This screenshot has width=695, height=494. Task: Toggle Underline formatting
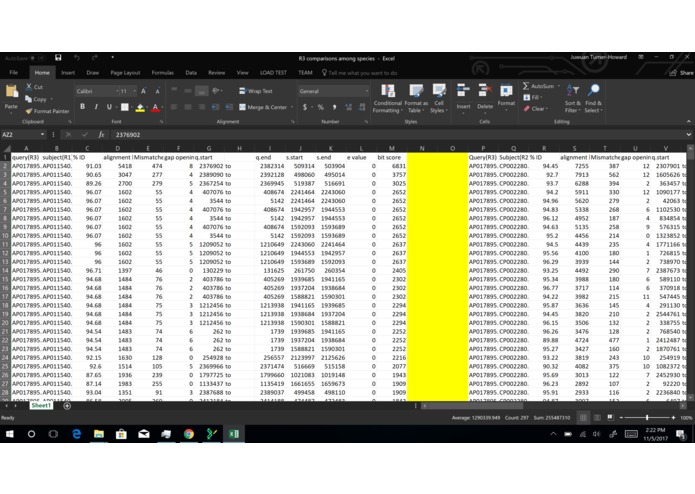pyautogui.click(x=109, y=107)
